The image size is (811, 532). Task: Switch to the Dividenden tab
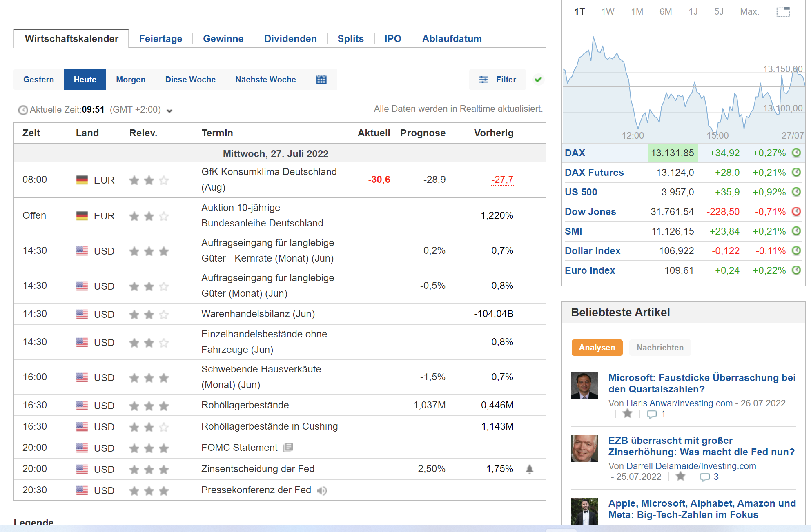coord(290,39)
